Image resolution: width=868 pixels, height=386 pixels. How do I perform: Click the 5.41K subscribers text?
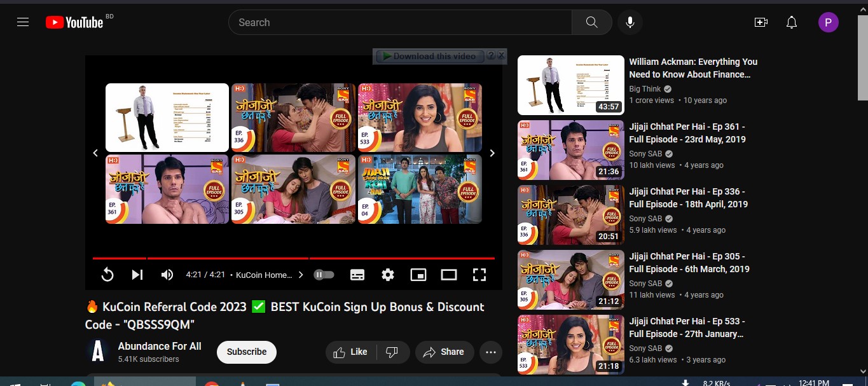148,359
